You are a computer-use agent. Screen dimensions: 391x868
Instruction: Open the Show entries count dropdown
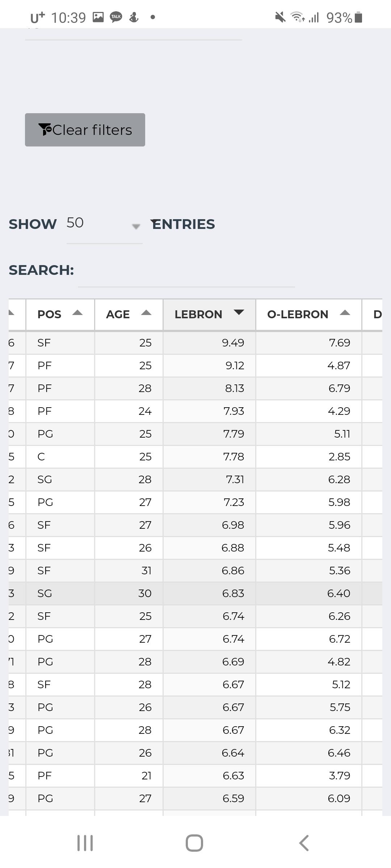click(x=104, y=224)
